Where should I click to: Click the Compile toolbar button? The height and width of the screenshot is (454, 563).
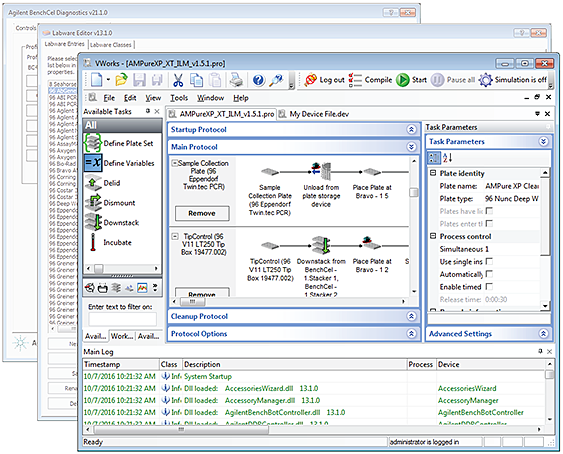point(370,80)
